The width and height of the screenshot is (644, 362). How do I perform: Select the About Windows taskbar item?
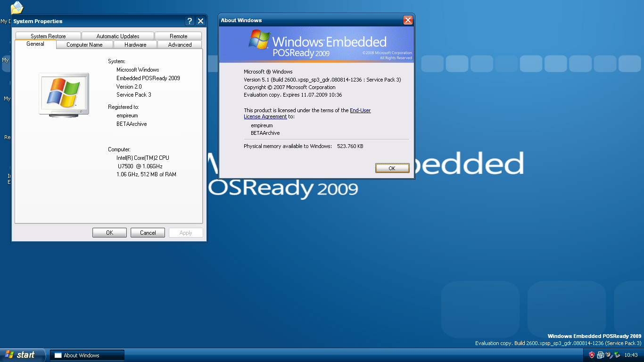[87, 355]
